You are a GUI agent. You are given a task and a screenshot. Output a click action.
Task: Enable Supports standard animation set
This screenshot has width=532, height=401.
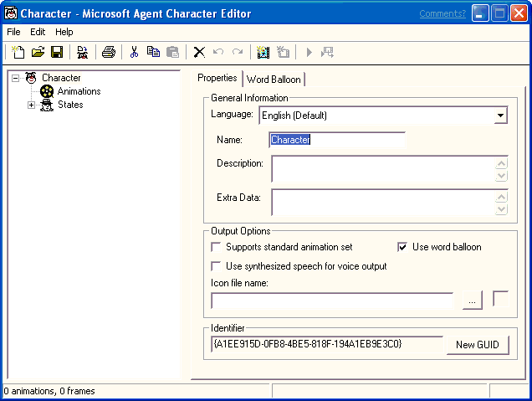click(216, 247)
